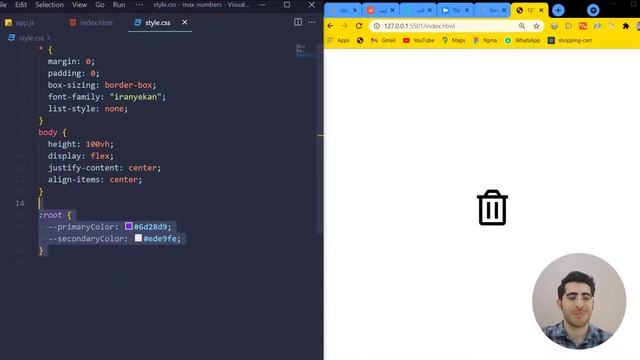Reload the browser page
Screen dimensions: 640x360
tap(359, 26)
